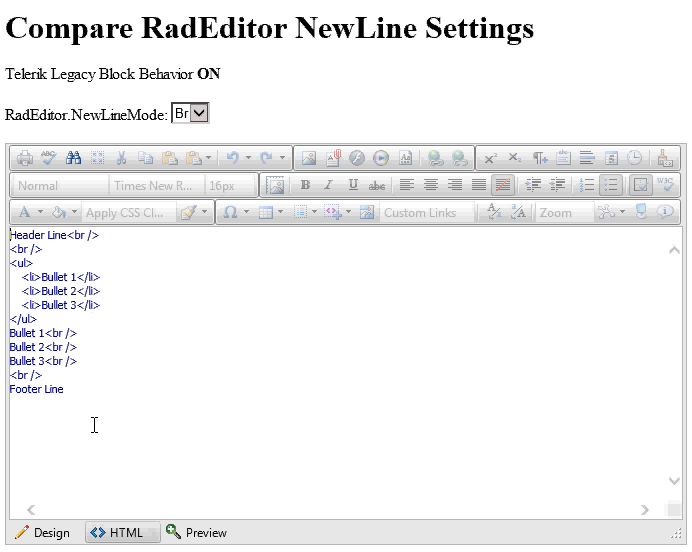The height and width of the screenshot is (552, 692).
Task: Open the Document Manager paperclip icon
Action: (333, 158)
